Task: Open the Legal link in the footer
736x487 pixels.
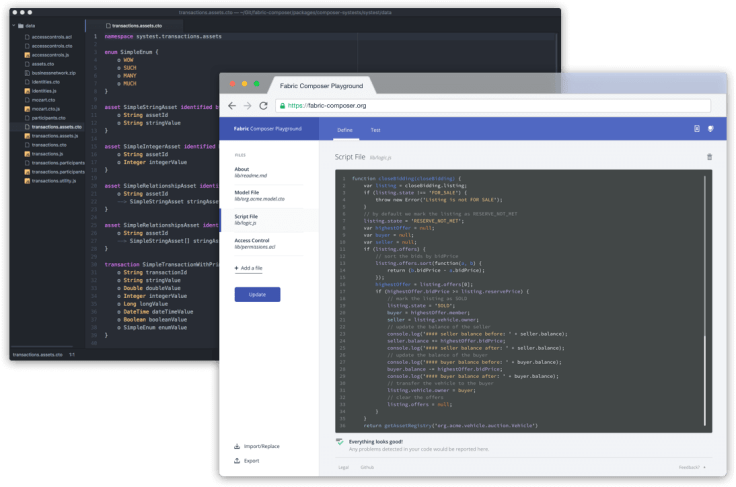Action: point(343,467)
